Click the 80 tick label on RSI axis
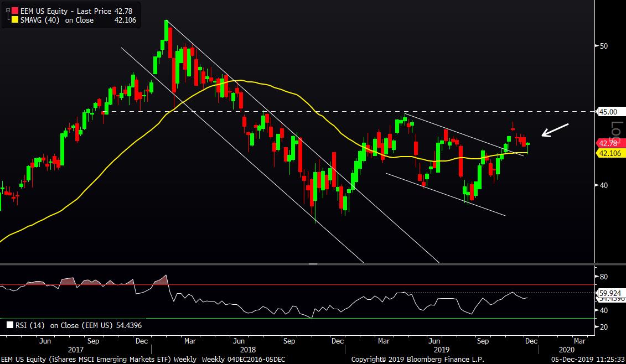The width and height of the screenshot is (626, 364). coord(604,277)
